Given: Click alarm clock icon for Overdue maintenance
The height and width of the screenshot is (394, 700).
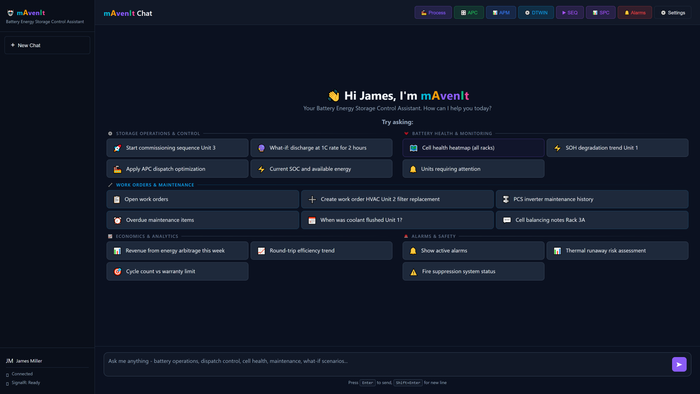Looking at the screenshot, I should pos(117,220).
